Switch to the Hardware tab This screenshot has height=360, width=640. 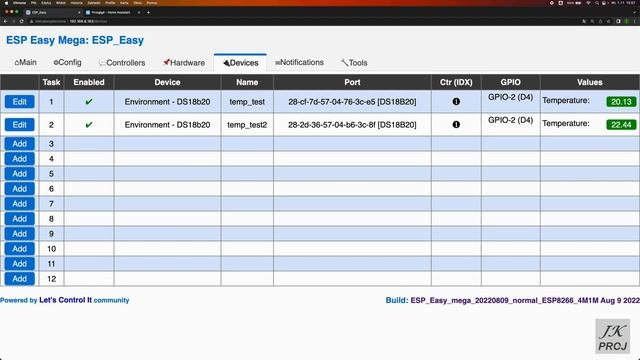tap(184, 63)
